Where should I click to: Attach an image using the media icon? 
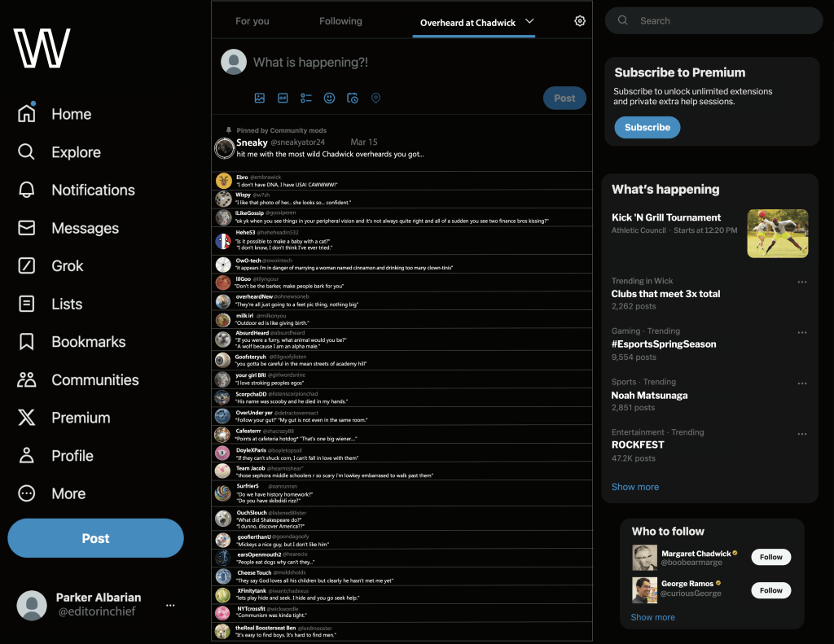(260, 99)
